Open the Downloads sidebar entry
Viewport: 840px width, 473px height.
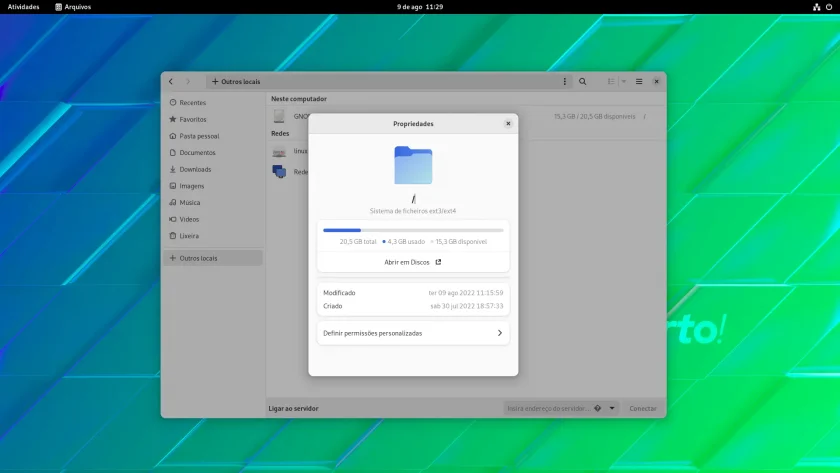pyautogui.click(x=213, y=169)
